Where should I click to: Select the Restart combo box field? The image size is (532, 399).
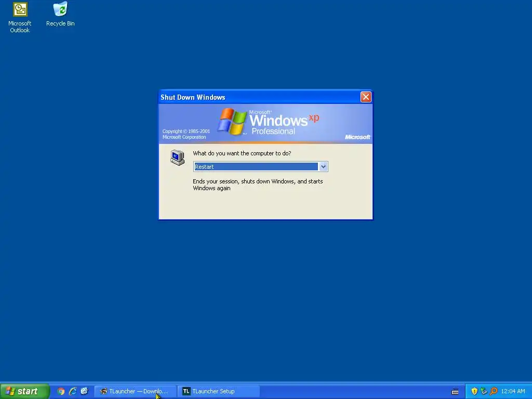coord(261,167)
